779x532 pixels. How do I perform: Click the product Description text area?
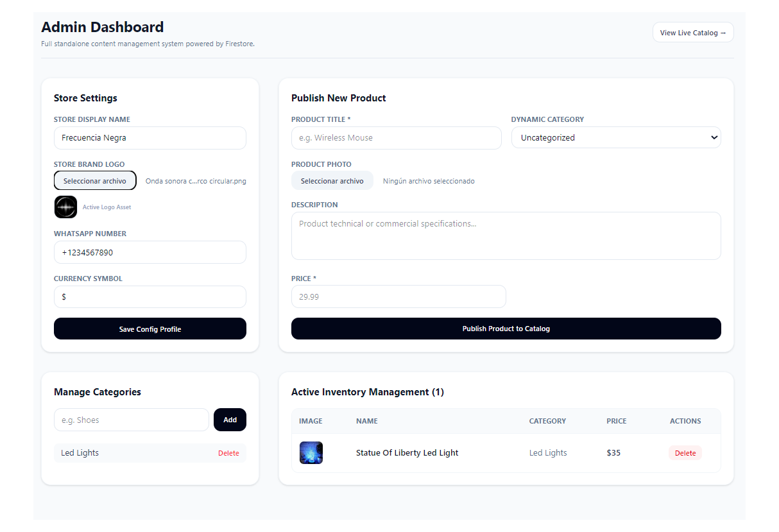coord(506,236)
